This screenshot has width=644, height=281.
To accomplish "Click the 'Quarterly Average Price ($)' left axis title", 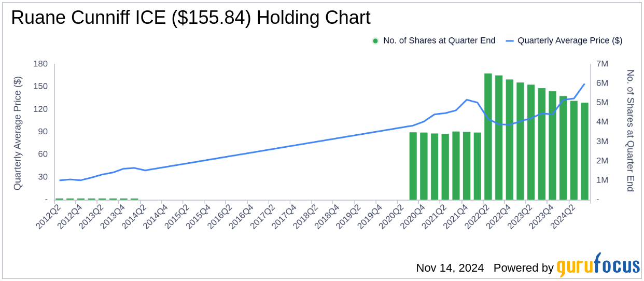I will click(x=18, y=133).
